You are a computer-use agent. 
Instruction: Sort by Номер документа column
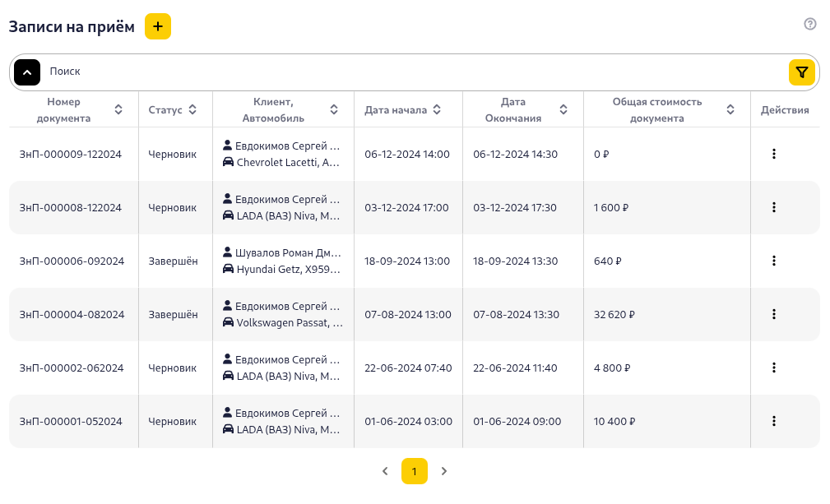(x=118, y=109)
